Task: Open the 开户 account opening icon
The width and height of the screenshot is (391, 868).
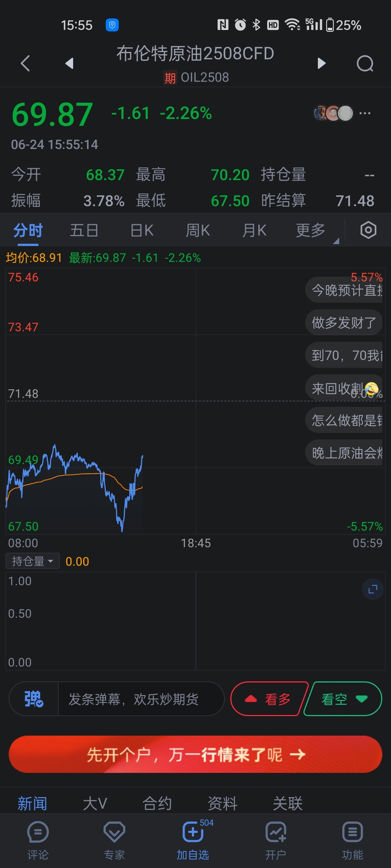Action: (276, 841)
